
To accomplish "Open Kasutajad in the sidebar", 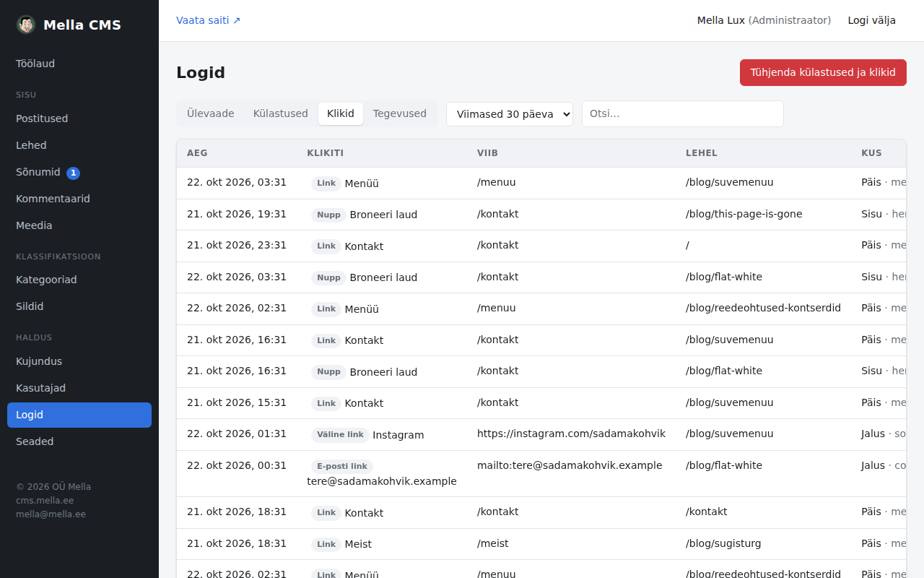I will (79, 388).
